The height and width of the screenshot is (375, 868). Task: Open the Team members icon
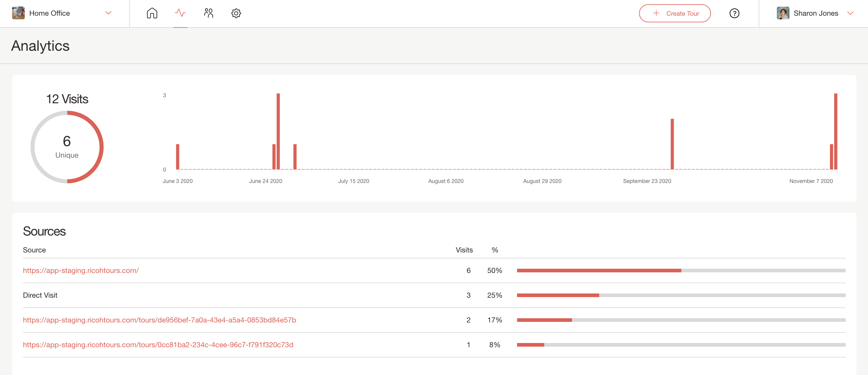coord(209,13)
